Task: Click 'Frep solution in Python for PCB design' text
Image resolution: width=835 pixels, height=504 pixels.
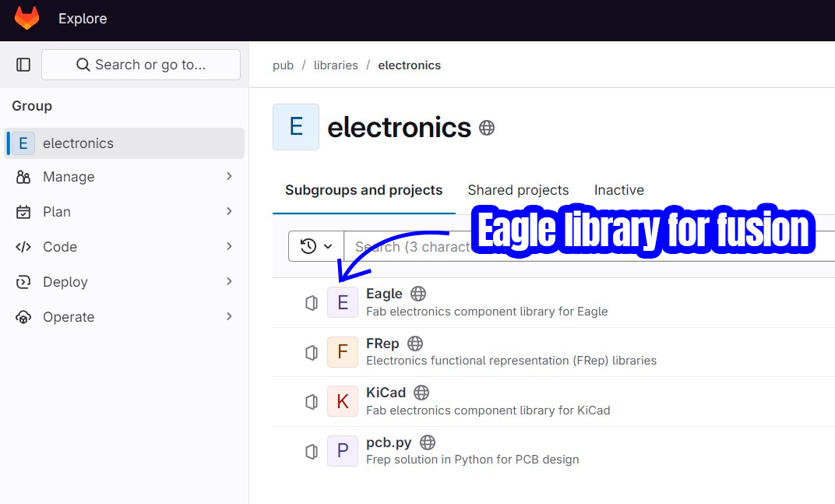Action: tap(472, 460)
